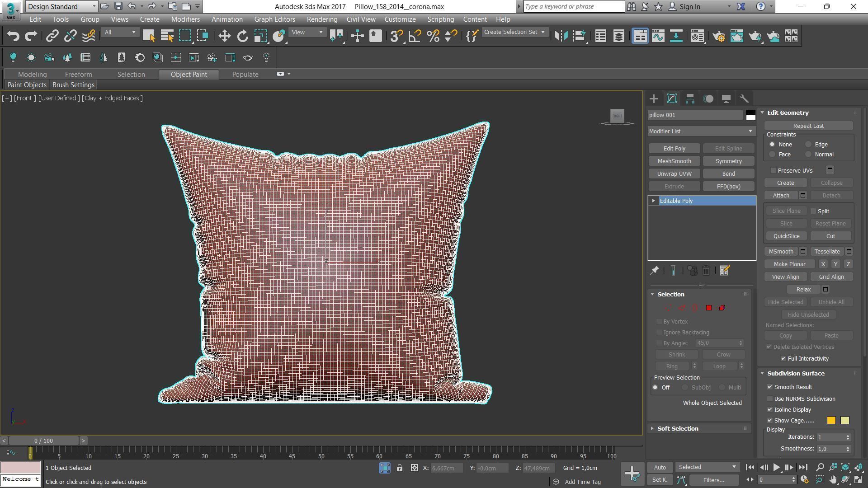This screenshot has width=868, height=488.
Task: Click the Render Production teapot icon
Action: pos(755,36)
